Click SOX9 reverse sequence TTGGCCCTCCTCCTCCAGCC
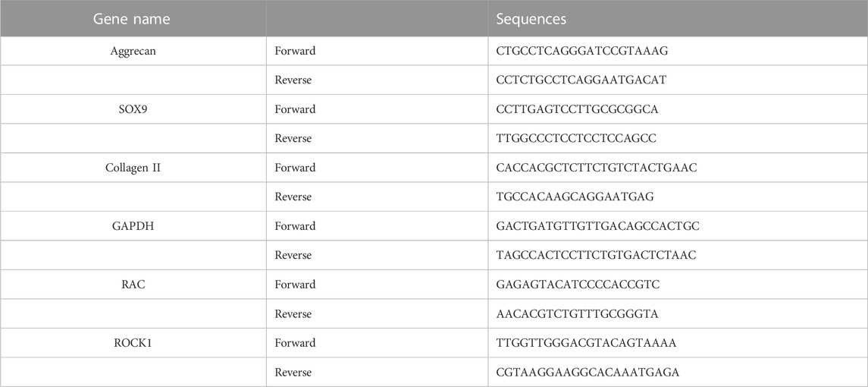The height and width of the screenshot is (387, 868). [x=576, y=138]
